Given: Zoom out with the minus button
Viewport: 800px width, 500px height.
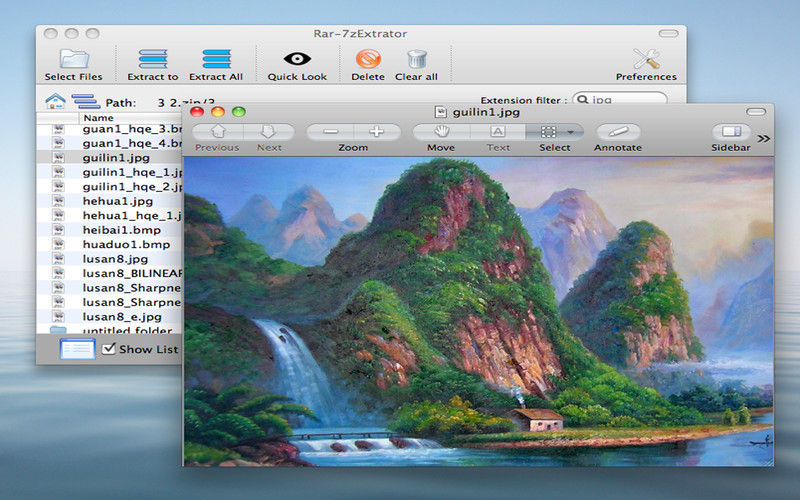Looking at the screenshot, I should (x=330, y=132).
